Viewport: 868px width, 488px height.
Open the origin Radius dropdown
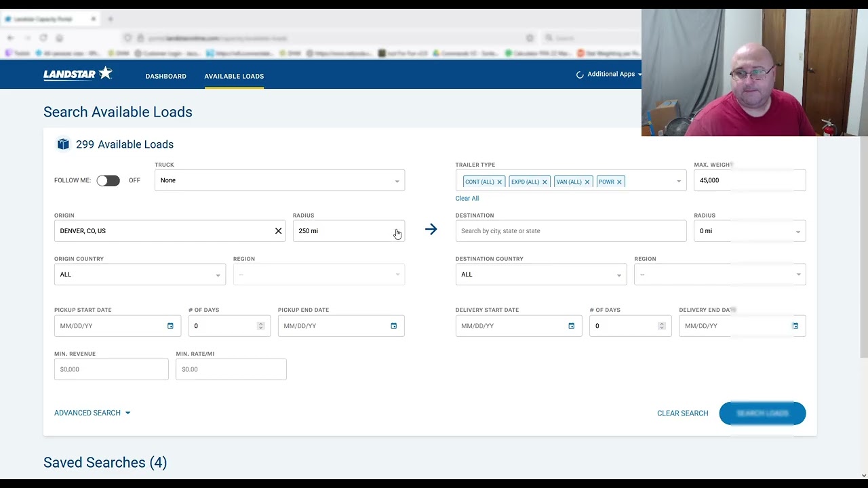point(349,231)
